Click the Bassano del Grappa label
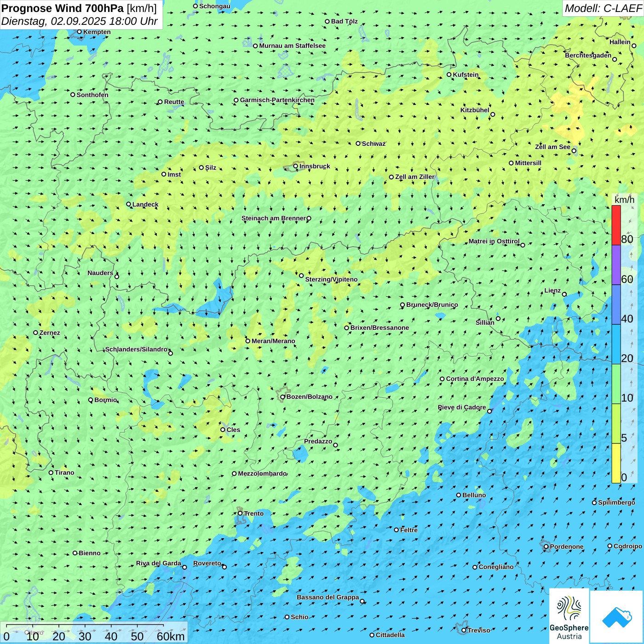644x644 pixels. 328,597
